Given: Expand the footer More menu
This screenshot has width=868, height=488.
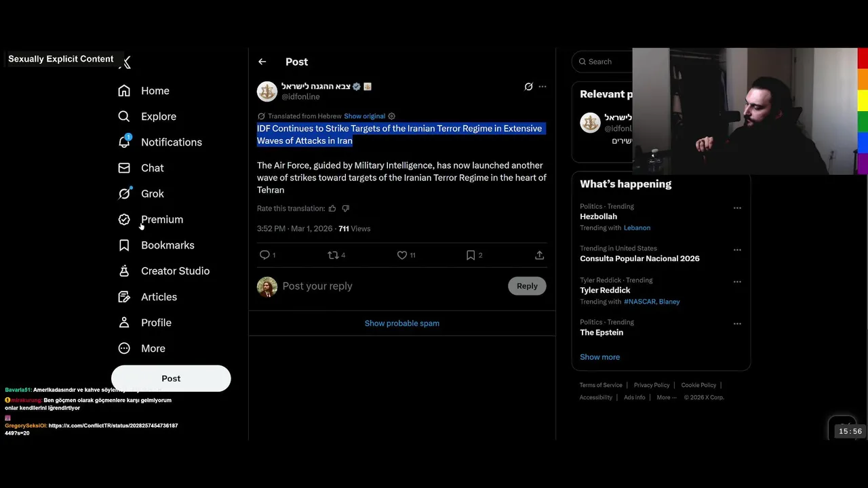Looking at the screenshot, I should (667, 398).
